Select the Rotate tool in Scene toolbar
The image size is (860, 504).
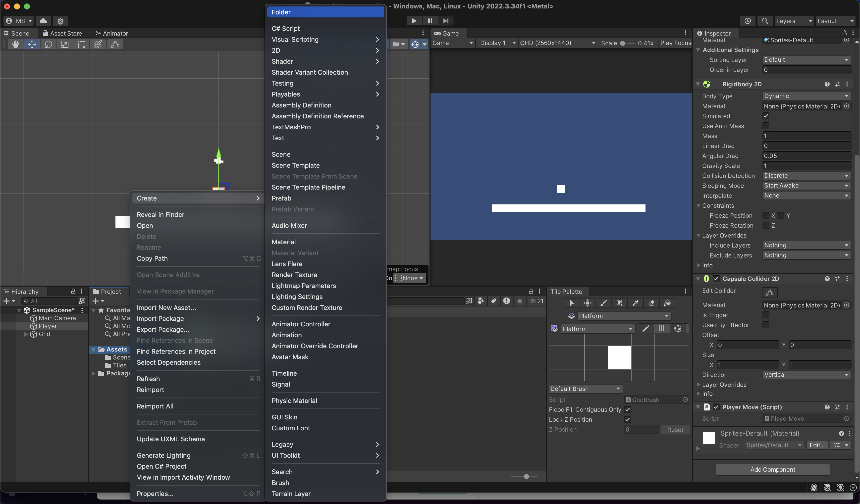tap(49, 44)
